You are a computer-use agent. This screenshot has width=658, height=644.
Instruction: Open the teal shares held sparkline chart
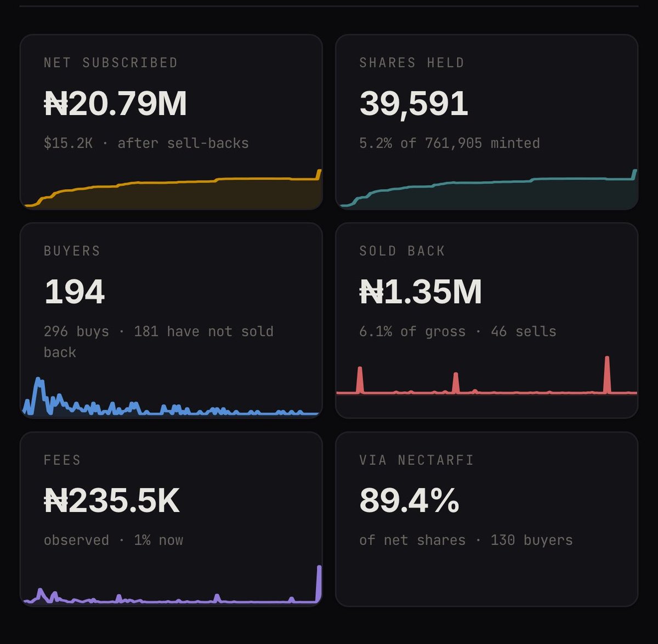(x=487, y=189)
